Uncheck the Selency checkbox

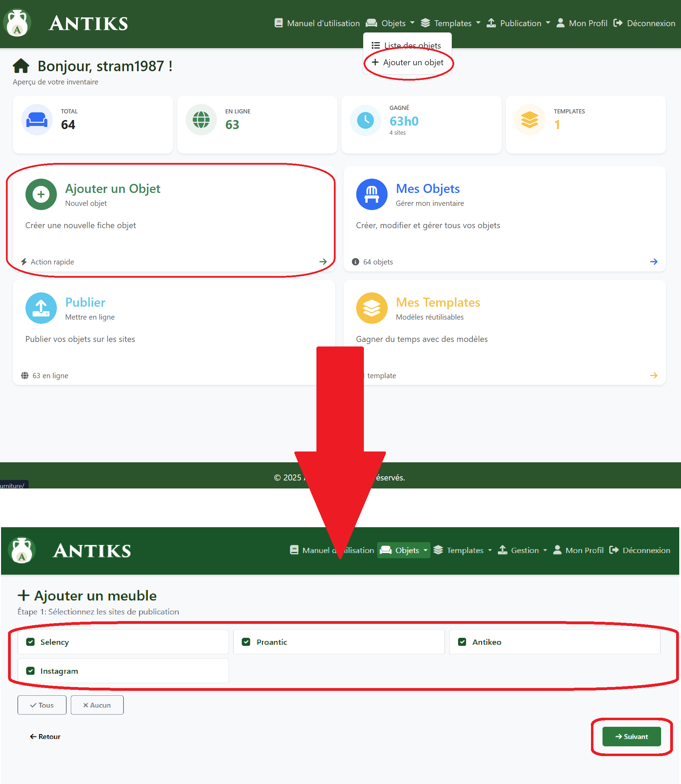point(31,642)
